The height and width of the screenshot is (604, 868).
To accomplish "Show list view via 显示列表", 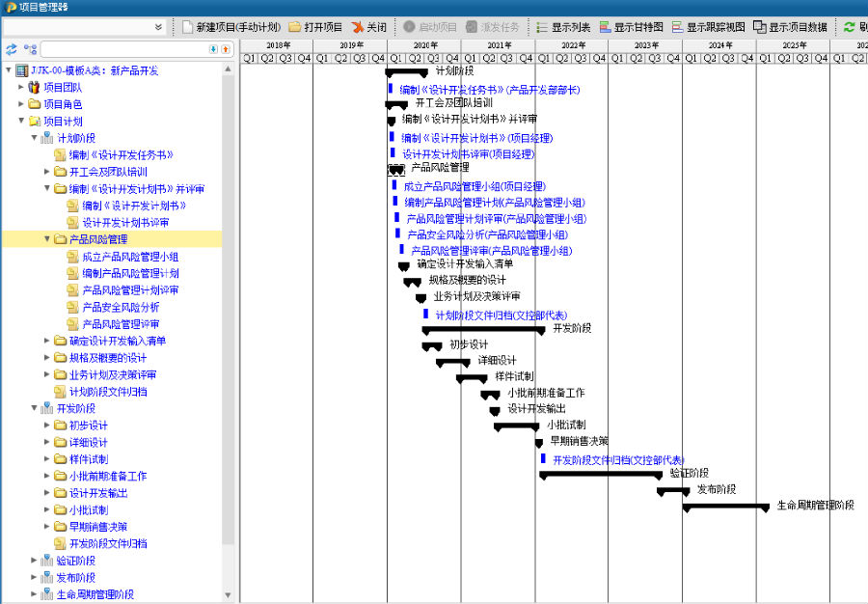I will click(563, 27).
